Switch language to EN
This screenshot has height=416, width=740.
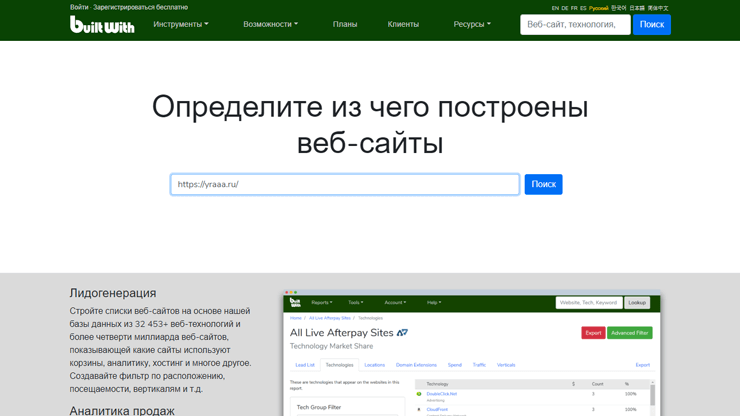[x=555, y=8]
